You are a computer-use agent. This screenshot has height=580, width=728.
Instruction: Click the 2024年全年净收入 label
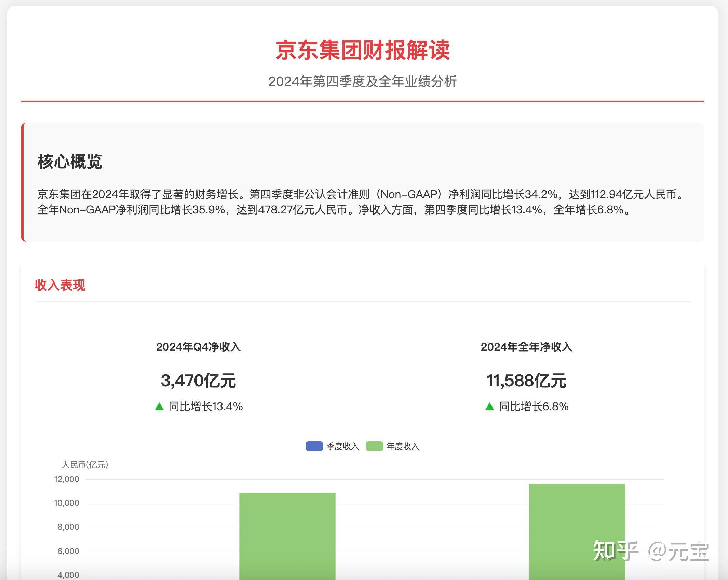527,347
